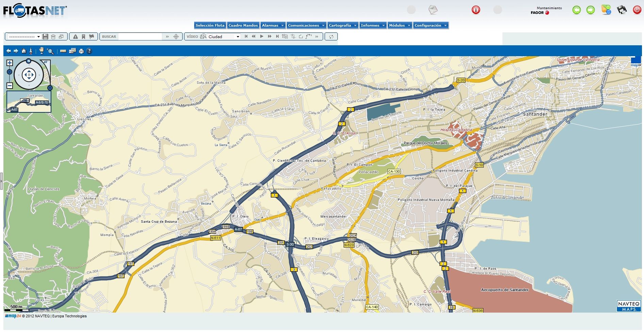
Task: Click the left side panel handle
Action: [1, 181]
